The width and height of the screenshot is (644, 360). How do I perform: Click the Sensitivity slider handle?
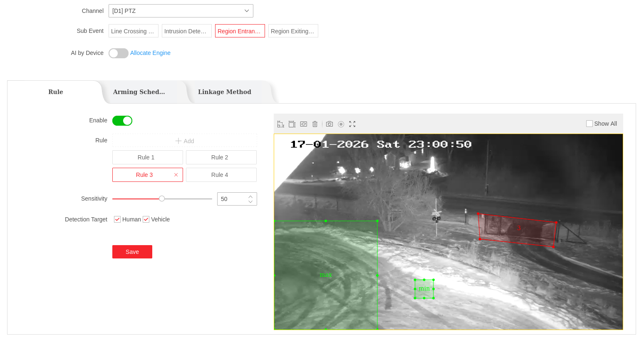pos(162,199)
